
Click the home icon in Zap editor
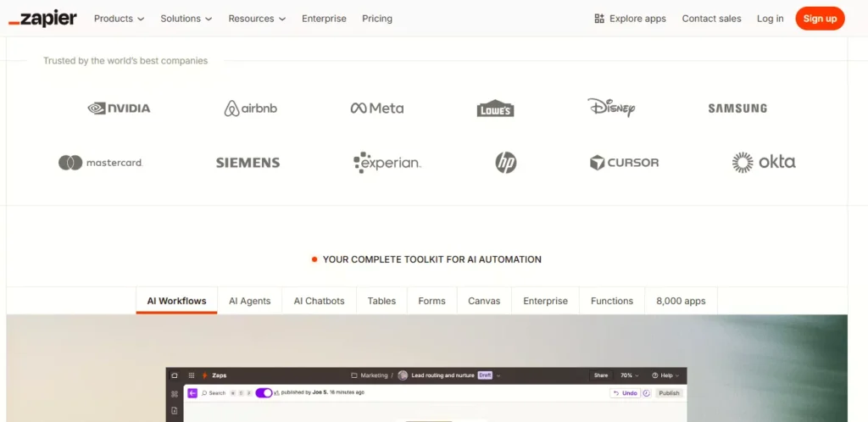[174, 375]
